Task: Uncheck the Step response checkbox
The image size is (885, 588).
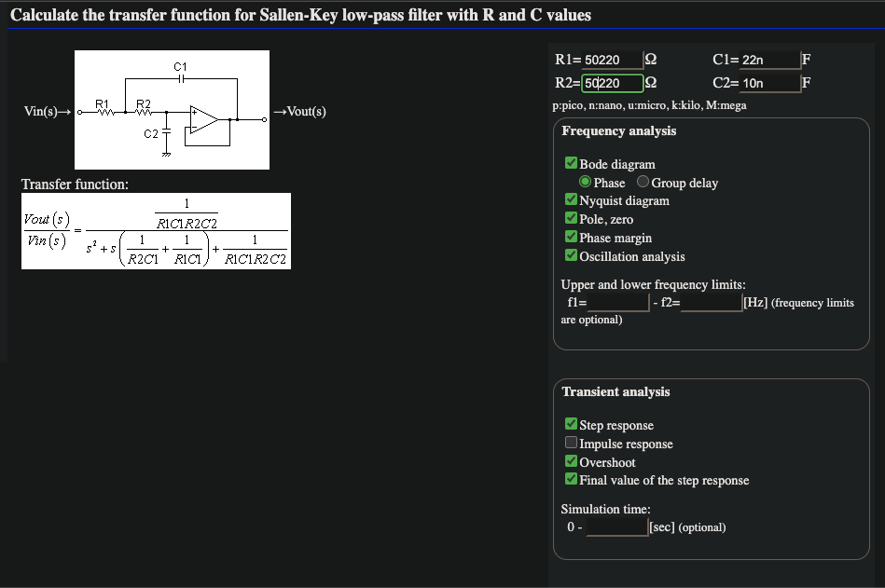Action: [572, 425]
